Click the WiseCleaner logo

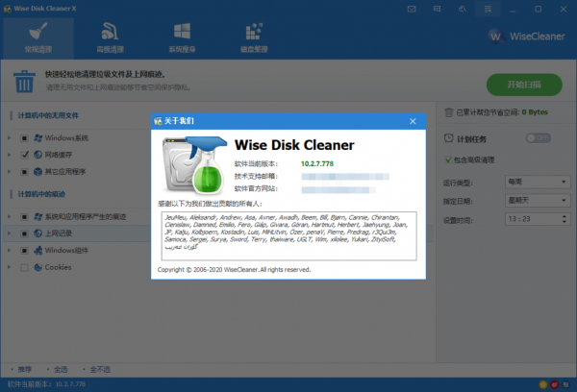point(527,37)
